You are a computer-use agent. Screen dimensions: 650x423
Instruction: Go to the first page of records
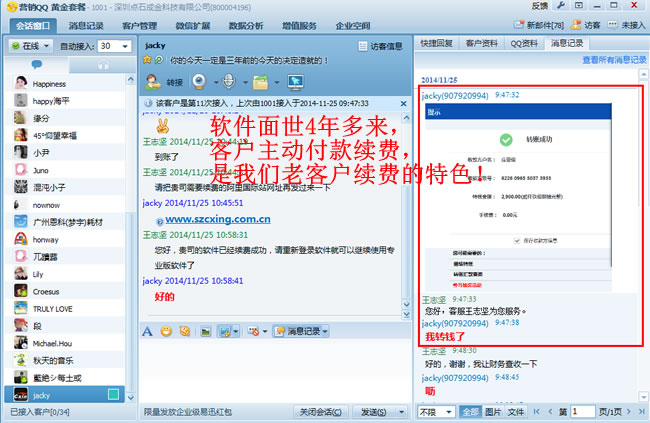pyautogui.click(x=536, y=411)
